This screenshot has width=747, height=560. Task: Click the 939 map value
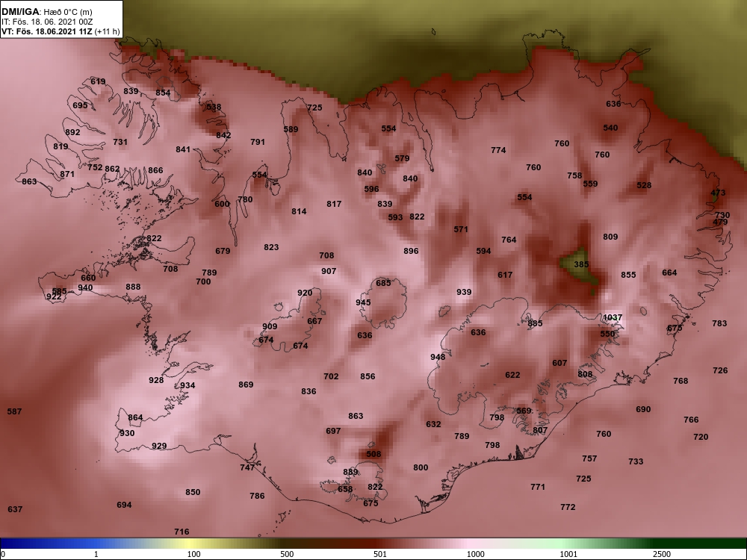coord(464,292)
